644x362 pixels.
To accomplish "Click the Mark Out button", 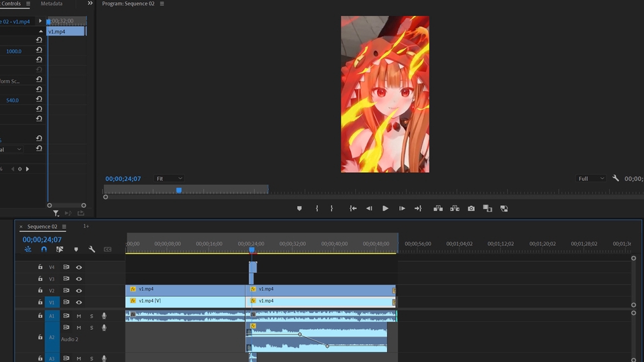I will point(331,208).
